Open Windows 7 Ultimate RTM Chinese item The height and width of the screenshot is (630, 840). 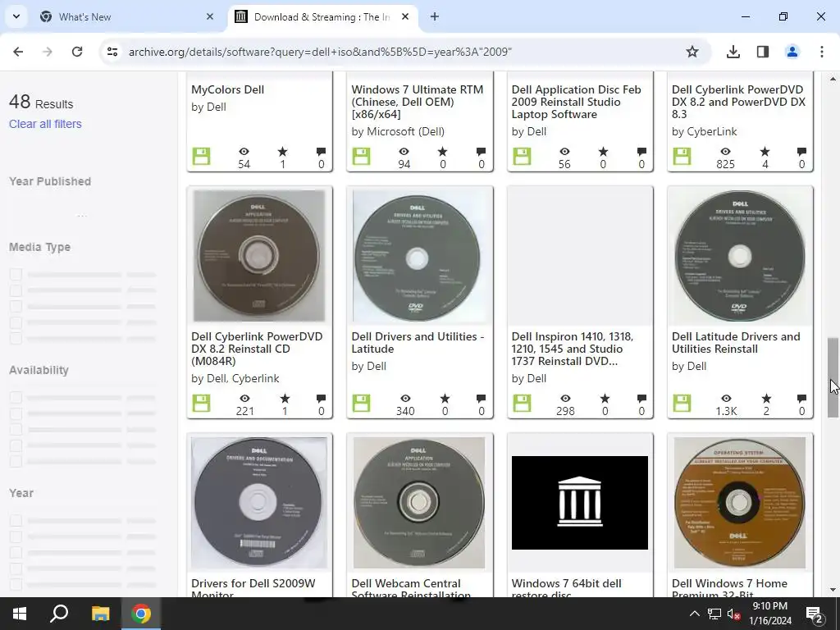pyautogui.click(x=418, y=102)
